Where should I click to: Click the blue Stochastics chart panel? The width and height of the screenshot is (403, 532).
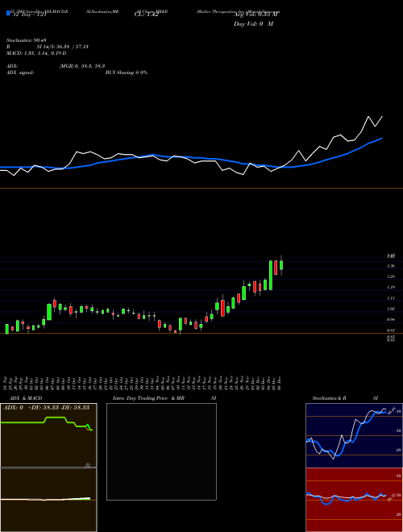click(354, 435)
